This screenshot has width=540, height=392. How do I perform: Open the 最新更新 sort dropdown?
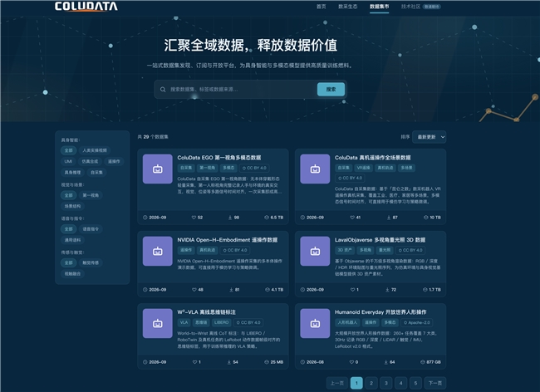click(430, 137)
